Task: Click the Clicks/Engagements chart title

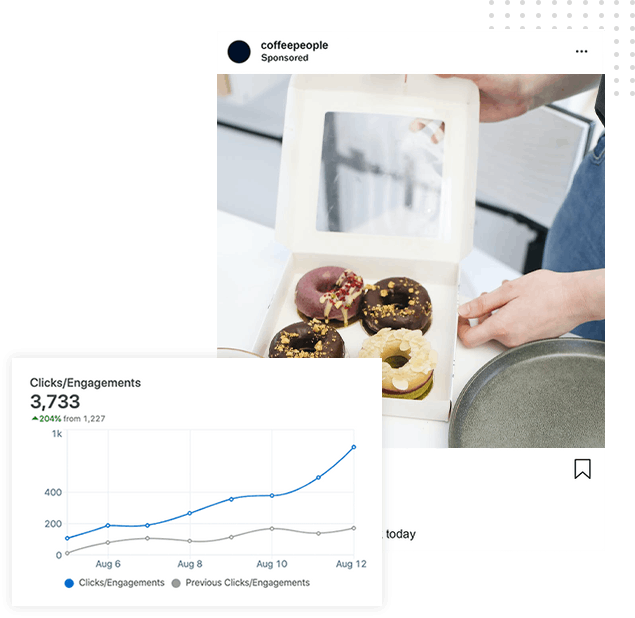Action: (x=85, y=383)
